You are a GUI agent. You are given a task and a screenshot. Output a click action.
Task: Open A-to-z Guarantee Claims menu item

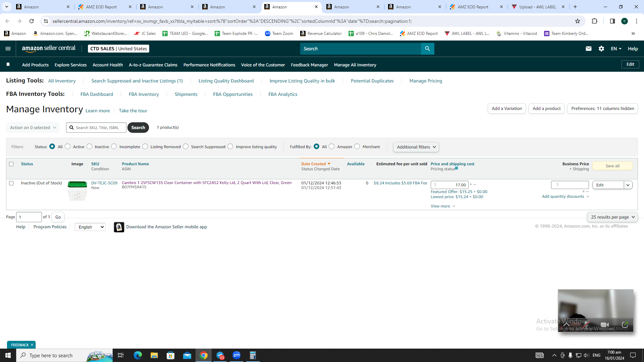(153, 65)
